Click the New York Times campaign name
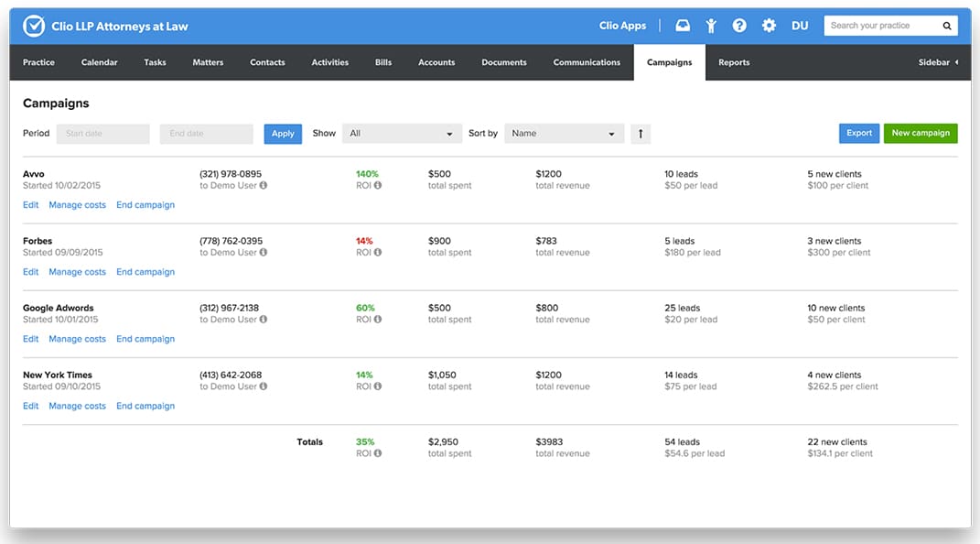 (58, 375)
